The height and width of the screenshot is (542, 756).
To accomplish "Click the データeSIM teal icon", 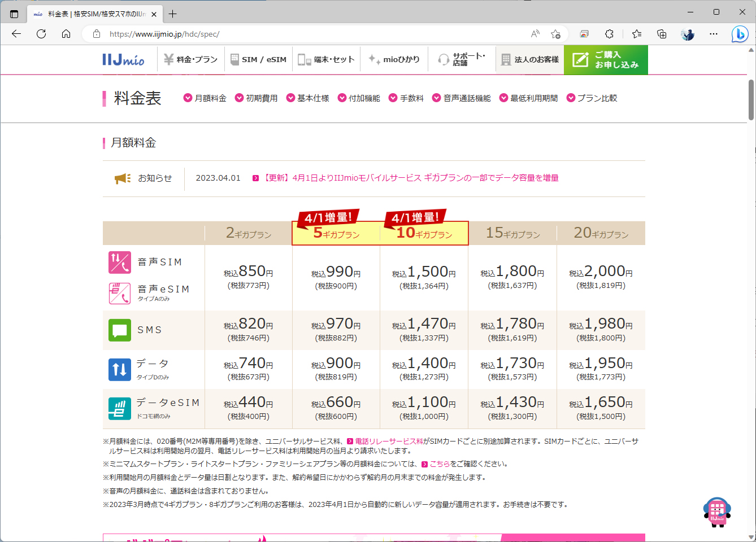I will coord(120,408).
